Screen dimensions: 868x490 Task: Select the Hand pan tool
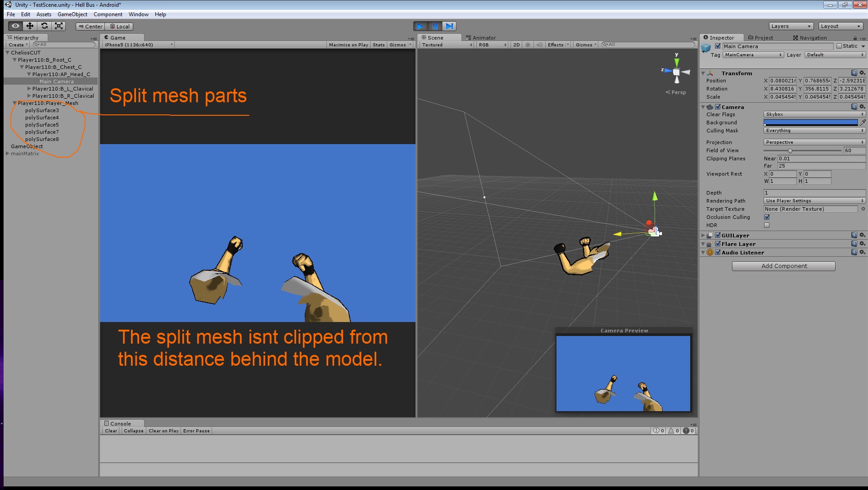(x=15, y=26)
